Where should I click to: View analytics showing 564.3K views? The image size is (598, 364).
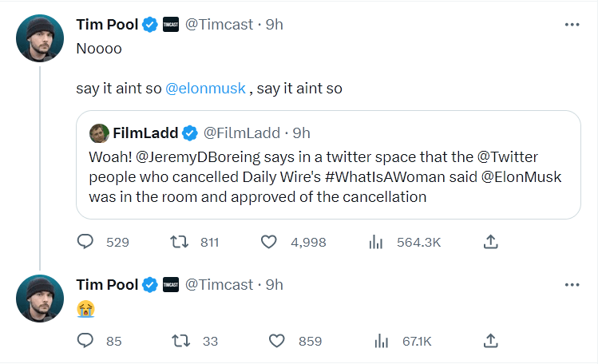pyautogui.click(x=374, y=242)
